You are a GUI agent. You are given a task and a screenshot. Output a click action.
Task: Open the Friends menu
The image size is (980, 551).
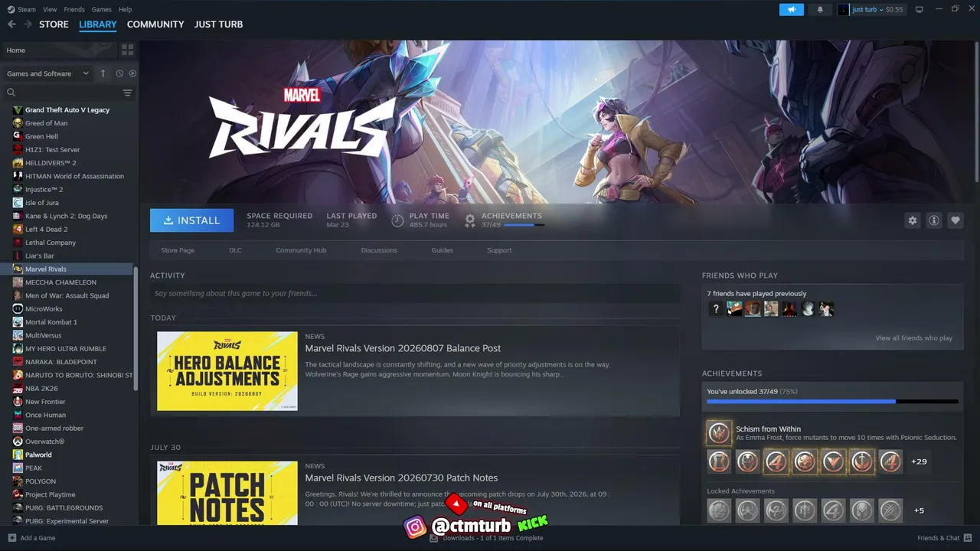point(74,9)
